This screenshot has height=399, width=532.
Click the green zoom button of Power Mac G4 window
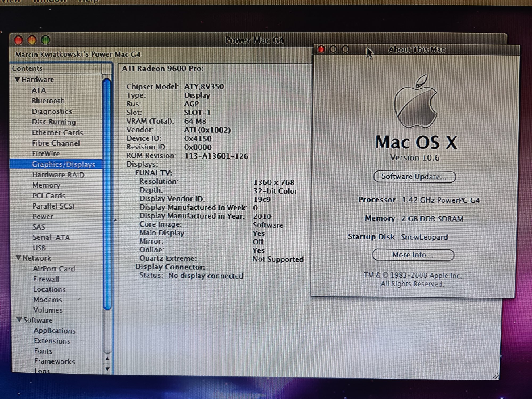coord(45,40)
